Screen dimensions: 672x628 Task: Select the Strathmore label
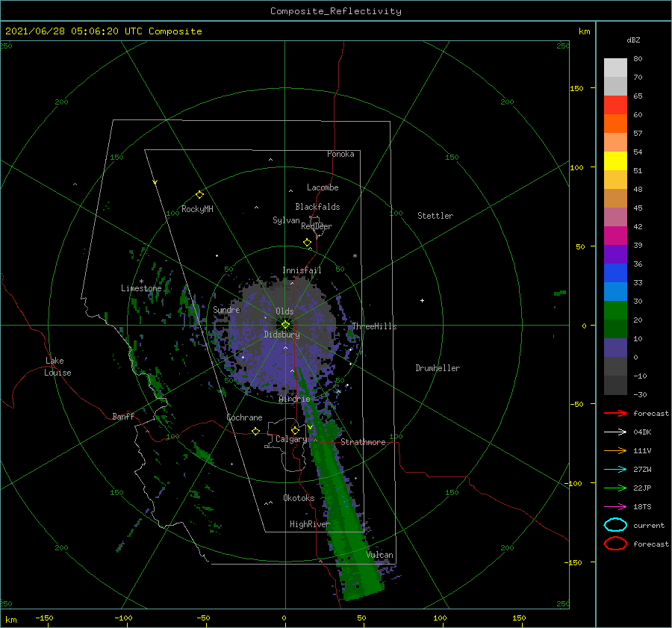pos(363,442)
